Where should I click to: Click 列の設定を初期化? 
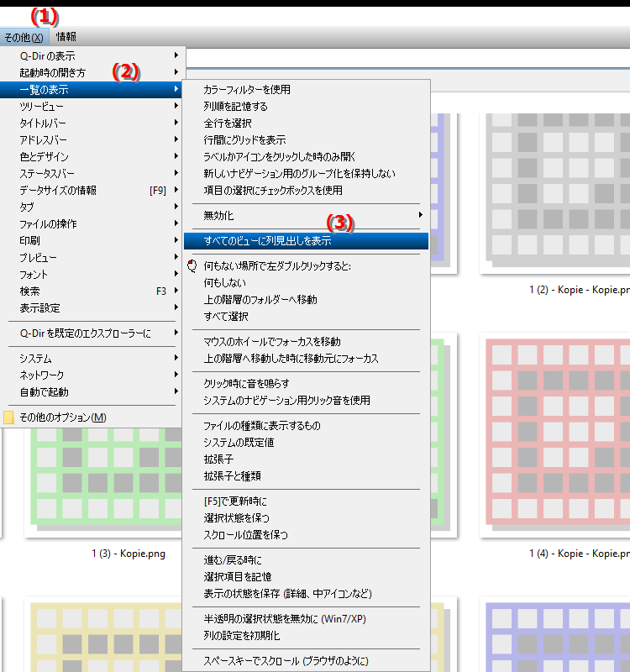click(306, 636)
